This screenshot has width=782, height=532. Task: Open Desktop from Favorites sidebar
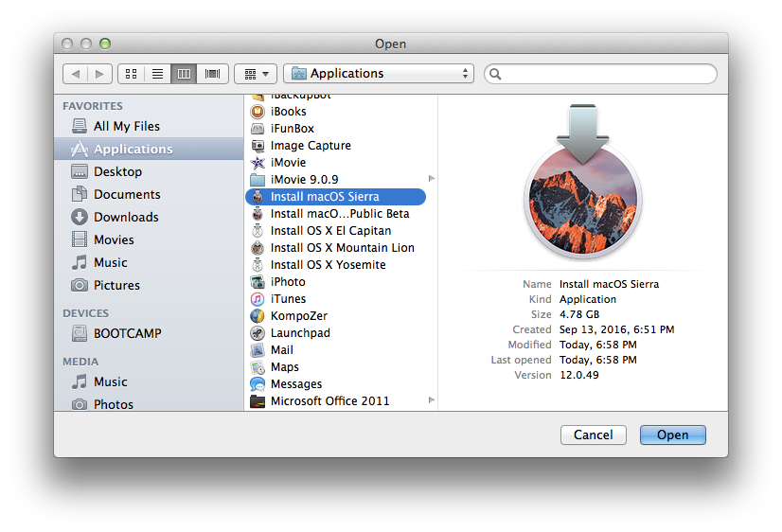(149, 171)
